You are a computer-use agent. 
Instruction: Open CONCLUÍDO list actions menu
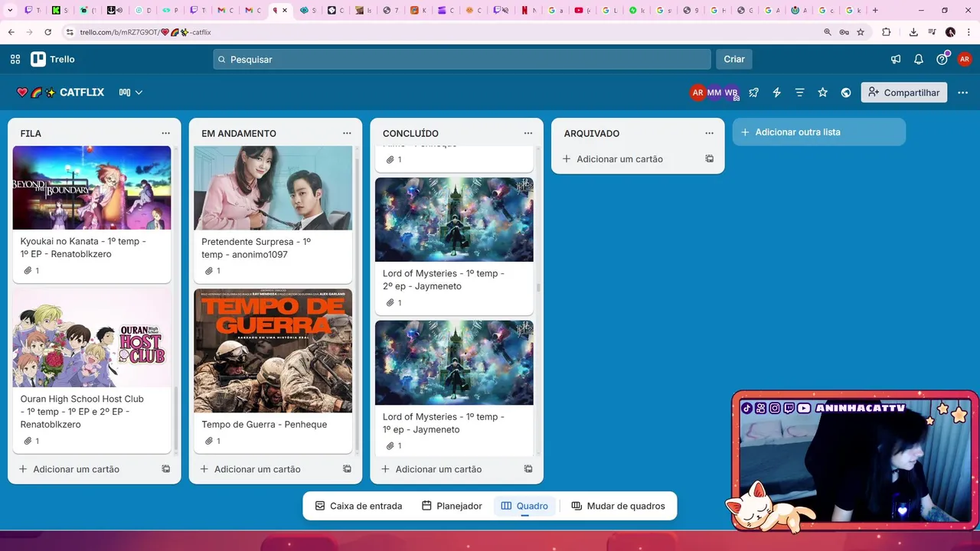pyautogui.click(x=528, y=133)
